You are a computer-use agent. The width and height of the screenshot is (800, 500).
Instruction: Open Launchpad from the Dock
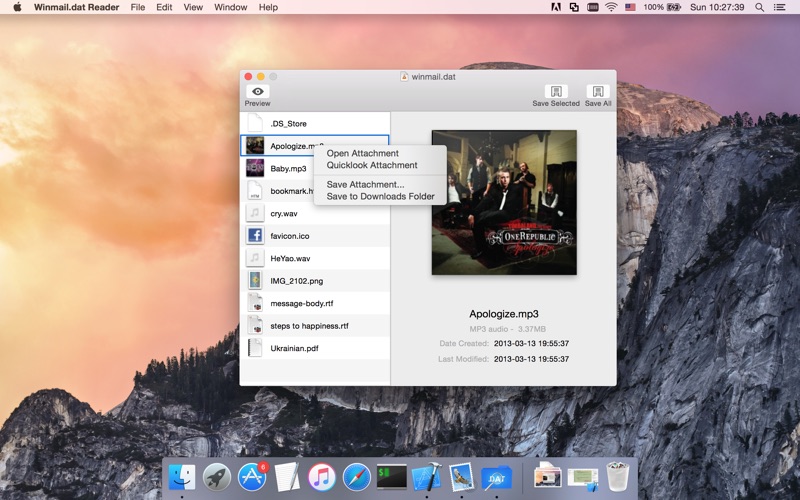point(217,477)
